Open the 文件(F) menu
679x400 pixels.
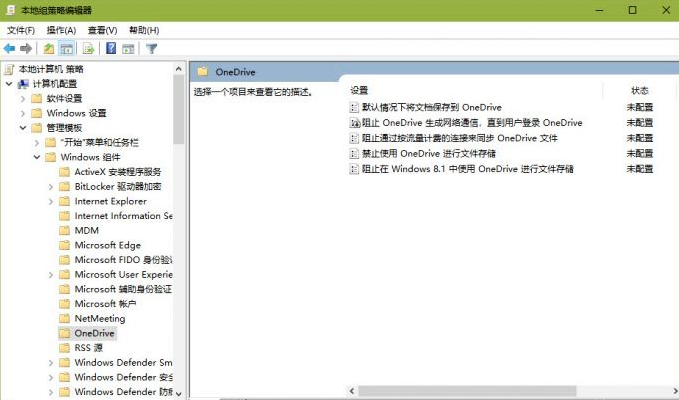[x=21, y=30]
